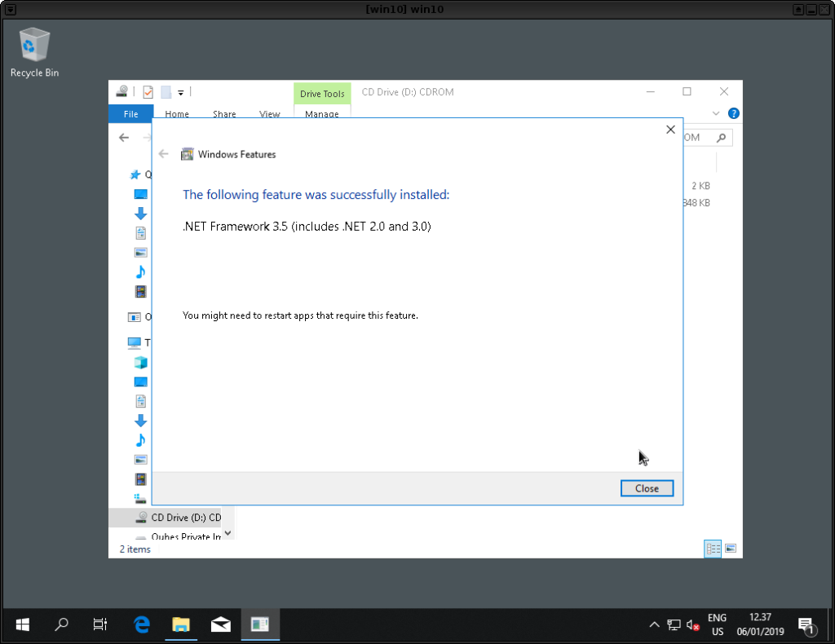Click the Close button in Windows Features dialog
Viewport: 835px width, 644px height.
coord(647,488)
